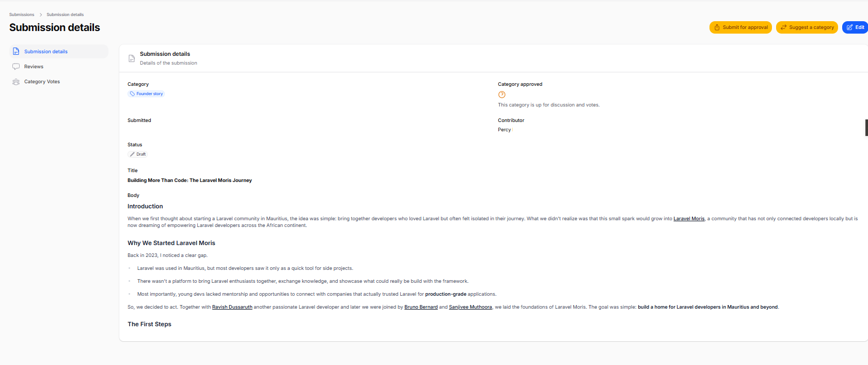Click The First Steps heading
The height and width of the screenshot is (365, 868).
tap(149, 324)
